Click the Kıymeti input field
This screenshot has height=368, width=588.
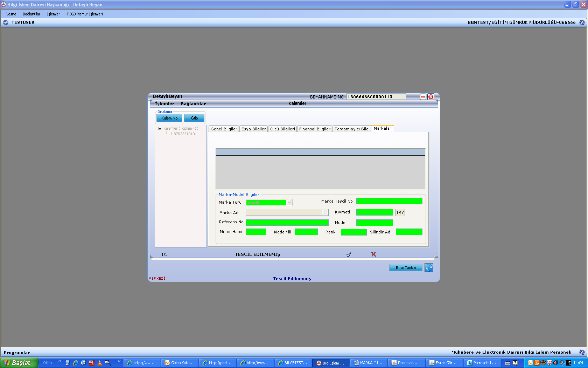[x=374, y=212]
